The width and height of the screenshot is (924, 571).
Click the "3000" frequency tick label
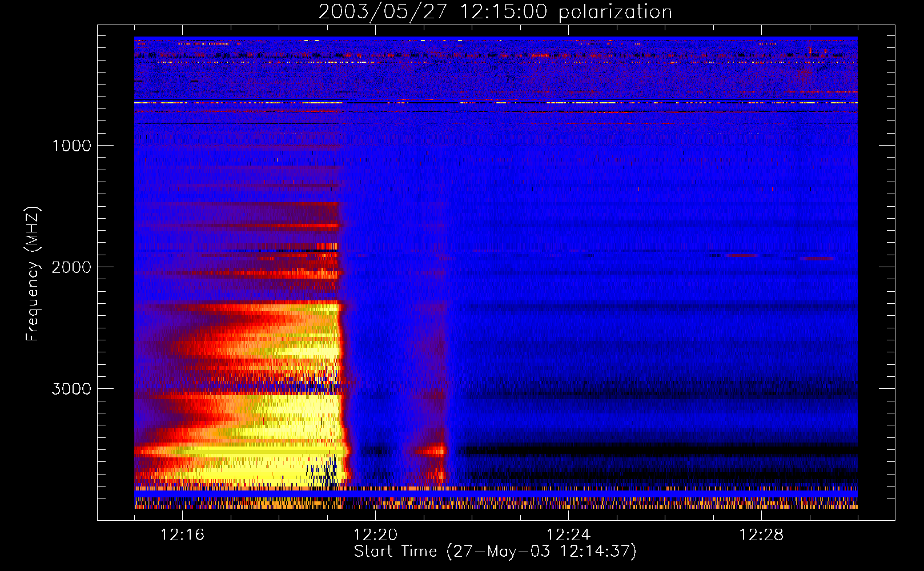coord(71,389)
